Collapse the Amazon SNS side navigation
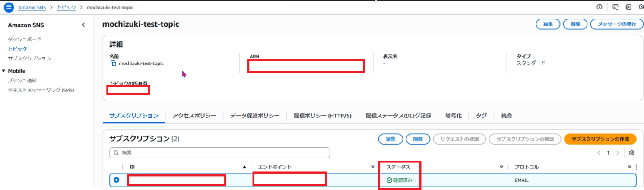The height and width of the screenshot is (190, 644). pyautogui.click(x=83, y=25)
